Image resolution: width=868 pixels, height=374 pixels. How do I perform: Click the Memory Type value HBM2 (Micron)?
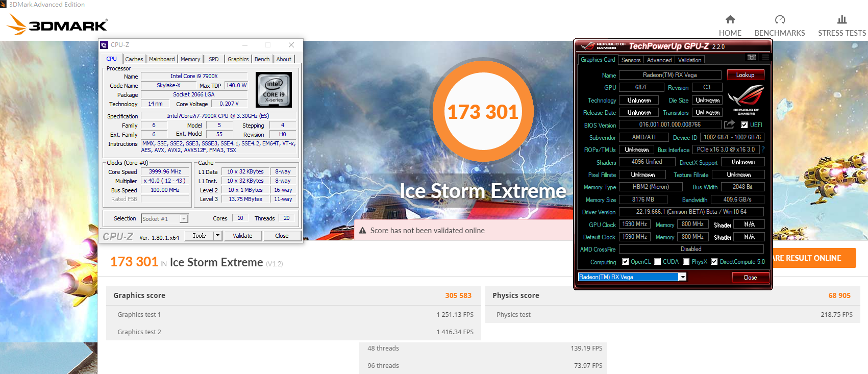651,187
